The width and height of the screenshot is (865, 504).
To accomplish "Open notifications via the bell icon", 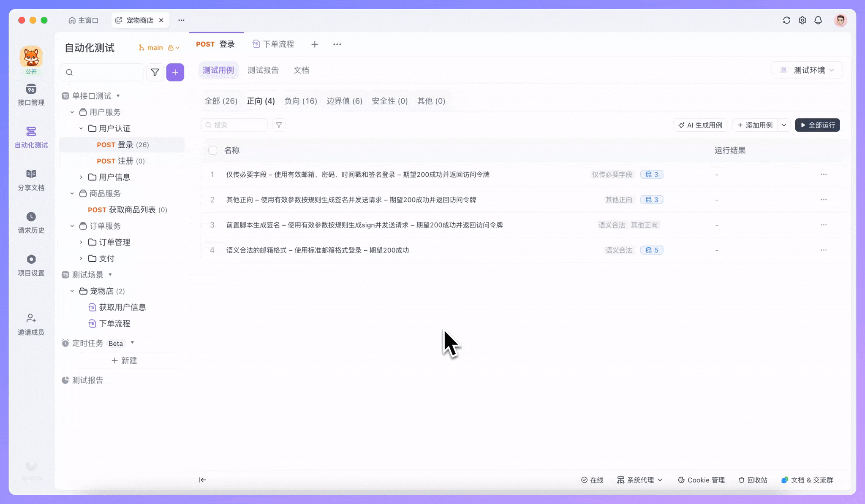I will [818, 20].
